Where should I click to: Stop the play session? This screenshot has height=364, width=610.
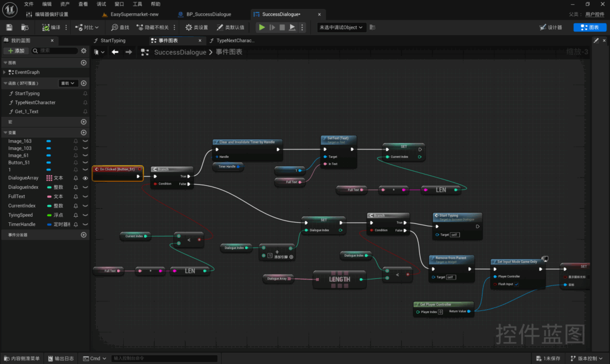tap(282, 27)
